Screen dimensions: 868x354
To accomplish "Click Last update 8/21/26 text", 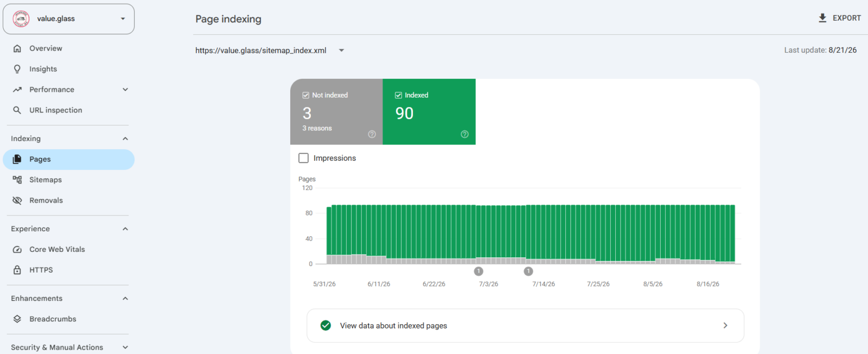I will [820, 50].
